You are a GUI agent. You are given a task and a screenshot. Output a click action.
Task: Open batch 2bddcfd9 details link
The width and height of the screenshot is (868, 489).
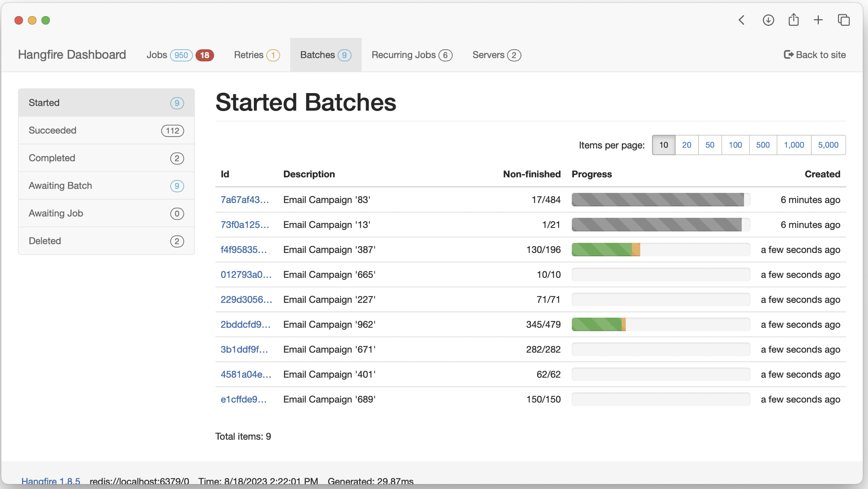pyautogui.click(x=246, y=324)
